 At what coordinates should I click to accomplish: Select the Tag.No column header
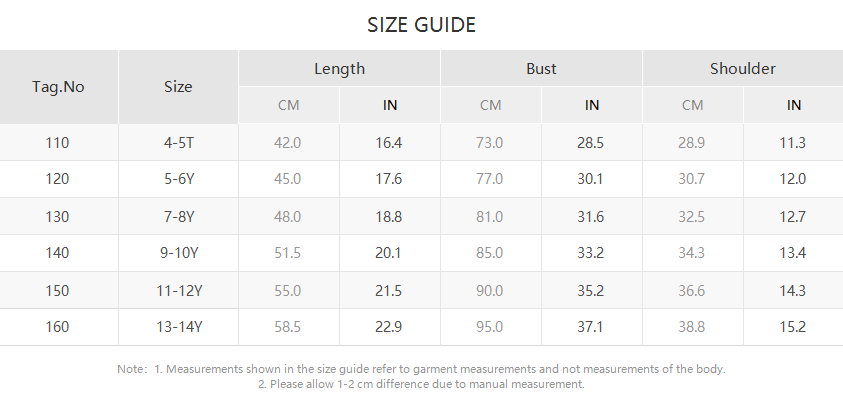pos(58,87)
